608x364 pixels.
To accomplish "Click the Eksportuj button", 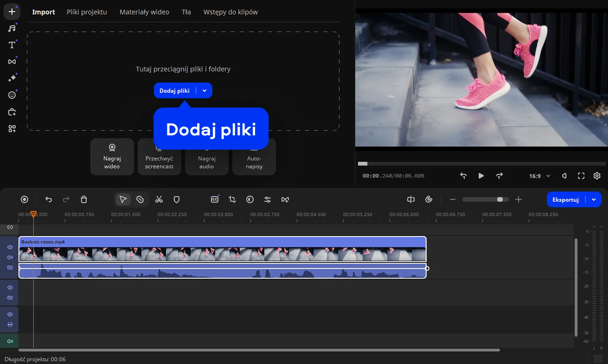I will [565, 200].
